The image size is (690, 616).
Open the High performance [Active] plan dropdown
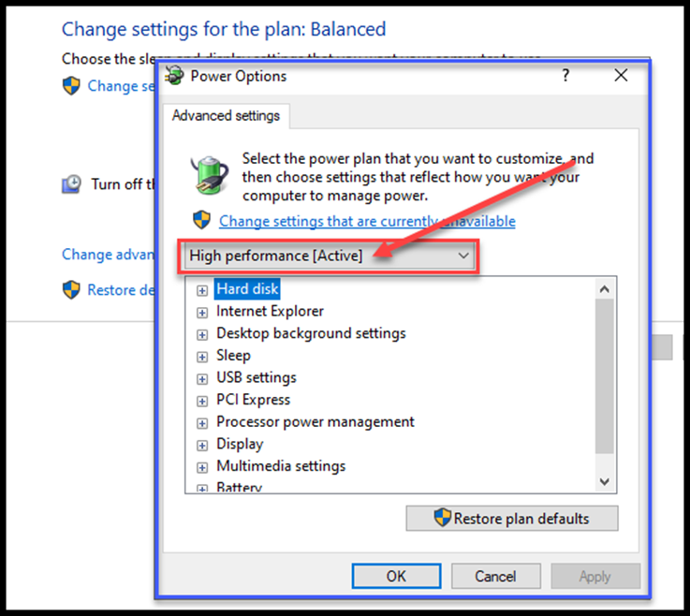tap(330, 256)
